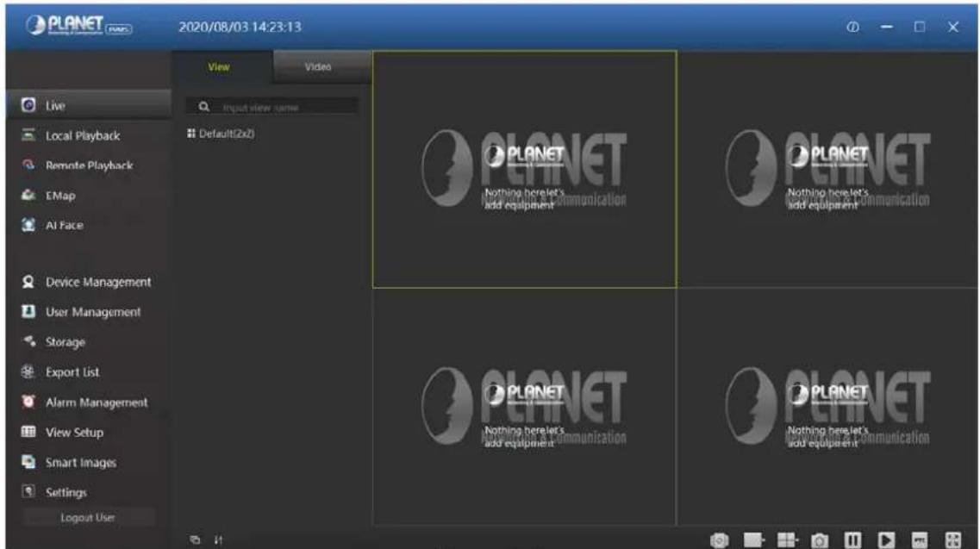The image size is (980, 549).
Task: Click the info icon in title bar
Action: (852, 27)
